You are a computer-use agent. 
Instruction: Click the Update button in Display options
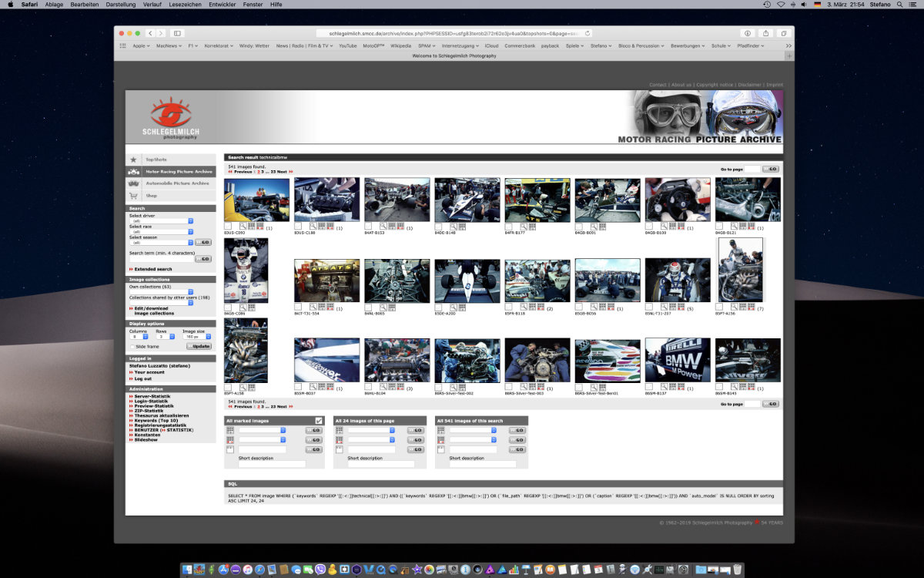(x=199, y=345)
